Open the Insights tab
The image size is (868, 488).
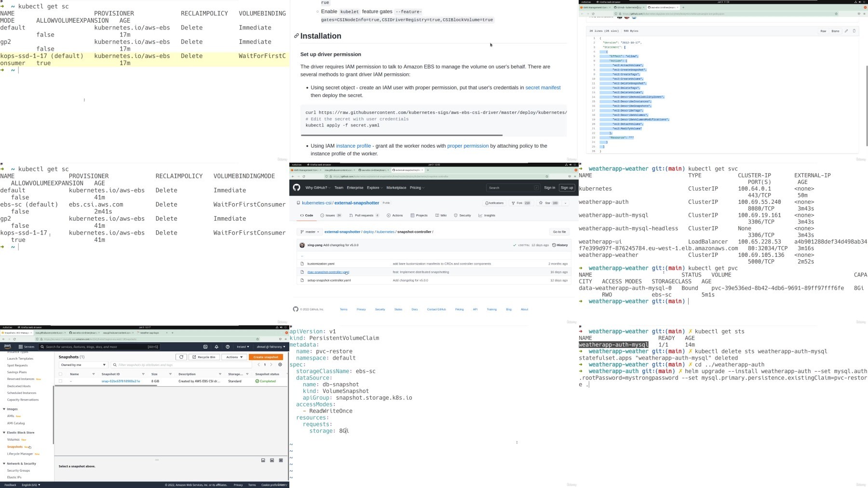[487, 215]
